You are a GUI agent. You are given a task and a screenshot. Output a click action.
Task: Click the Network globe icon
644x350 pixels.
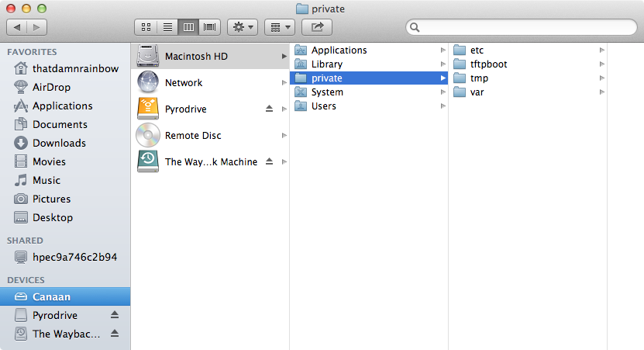tap(148, 82)
